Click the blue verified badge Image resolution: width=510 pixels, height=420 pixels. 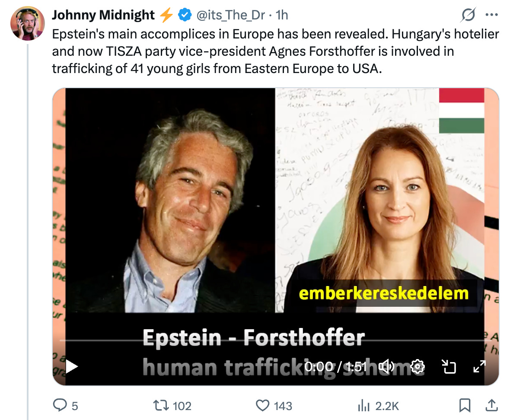click(x=185, y=15)
